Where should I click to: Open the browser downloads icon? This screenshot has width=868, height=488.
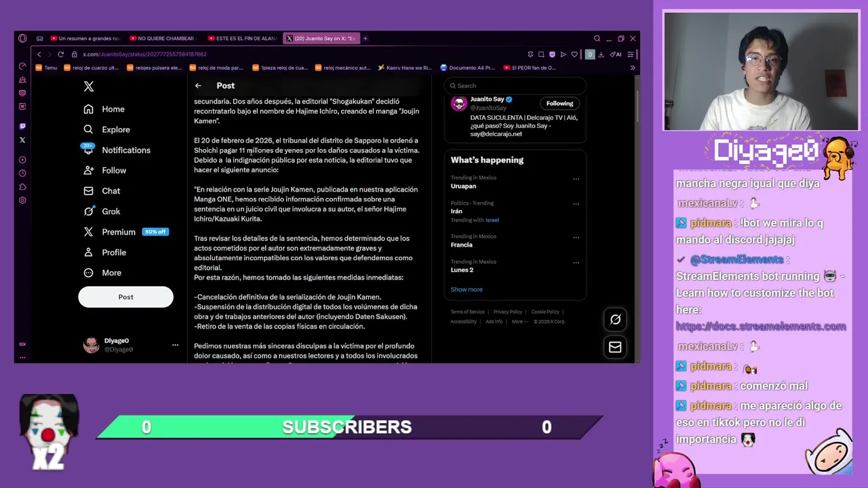601,54
